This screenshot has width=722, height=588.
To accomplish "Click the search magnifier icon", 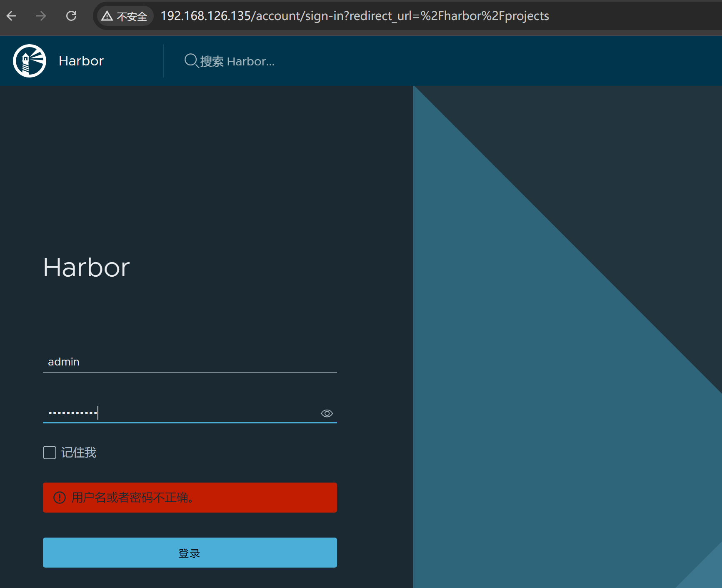I will coord(191,61).
